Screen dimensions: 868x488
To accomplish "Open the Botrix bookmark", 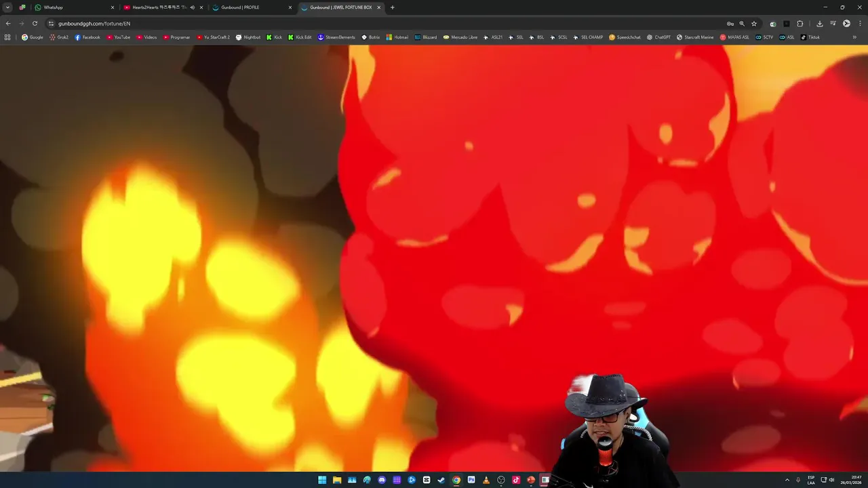I will (x=371, y=37).
